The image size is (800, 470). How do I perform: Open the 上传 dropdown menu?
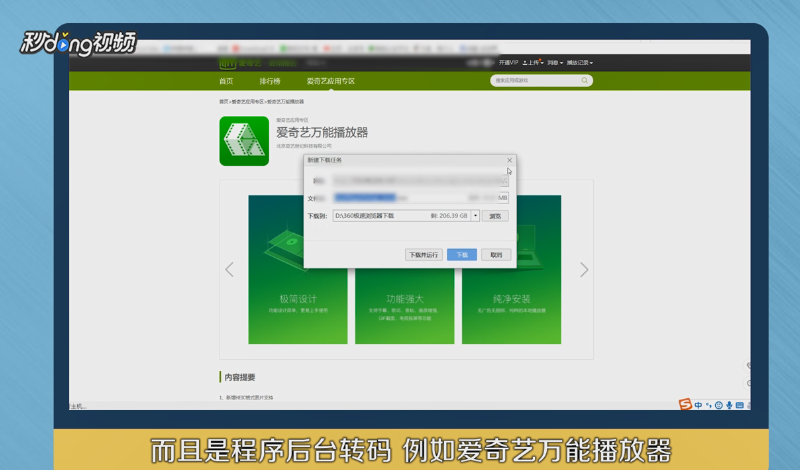click(533, 63)
